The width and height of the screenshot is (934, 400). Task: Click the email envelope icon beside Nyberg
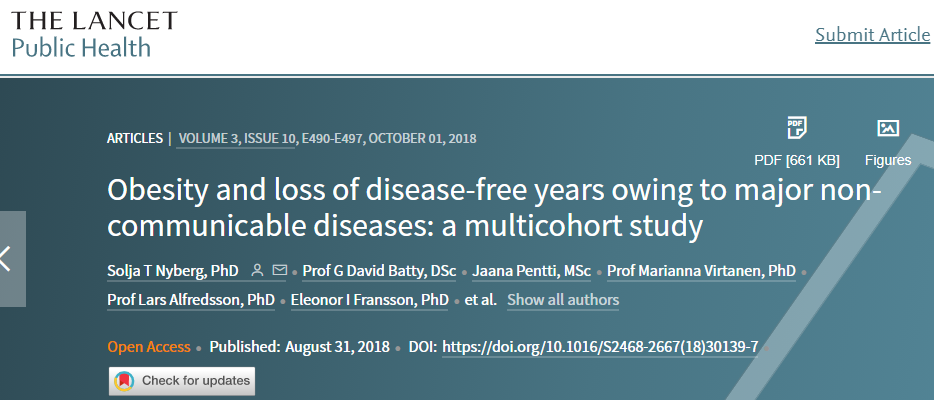pyautogui.click(x=279, y=270)
